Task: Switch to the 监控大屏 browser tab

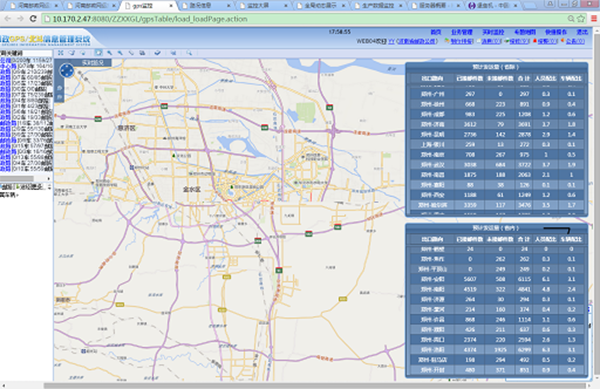Action: pyautogui.click(x=262, y=6)
